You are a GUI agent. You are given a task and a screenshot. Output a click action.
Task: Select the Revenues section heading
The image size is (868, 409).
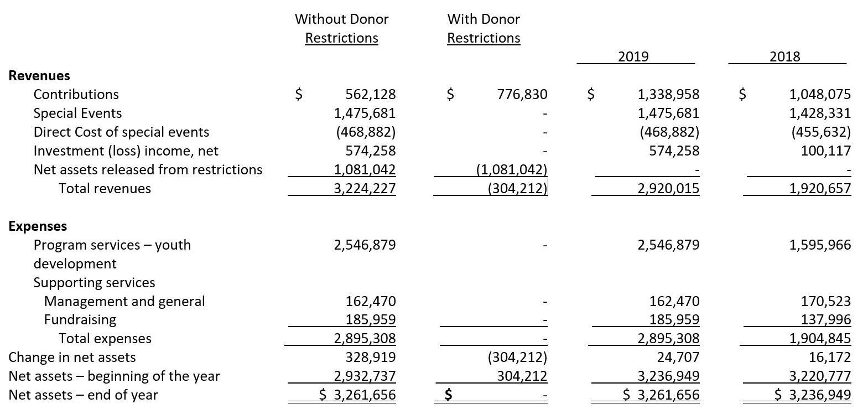coord(39,75)
